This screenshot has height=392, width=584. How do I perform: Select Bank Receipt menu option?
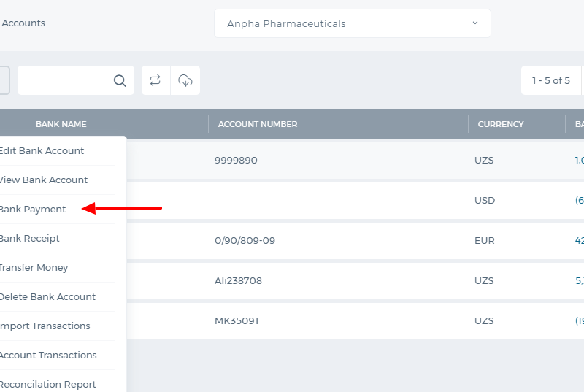coord(30,238)
